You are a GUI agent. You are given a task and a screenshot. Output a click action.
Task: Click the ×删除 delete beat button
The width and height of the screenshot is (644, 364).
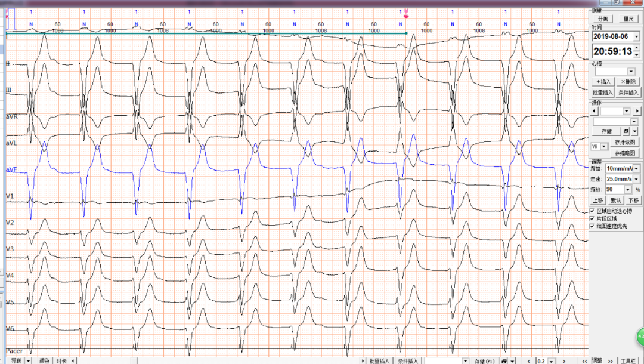628,82
